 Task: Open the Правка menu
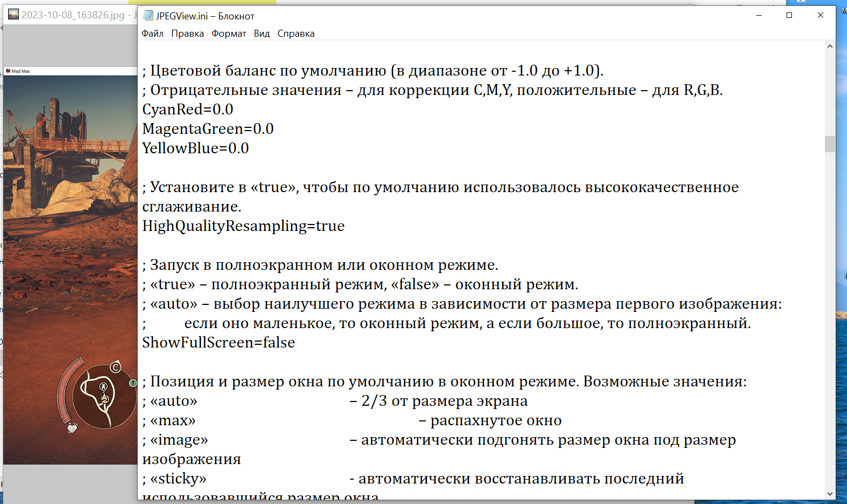187,33
